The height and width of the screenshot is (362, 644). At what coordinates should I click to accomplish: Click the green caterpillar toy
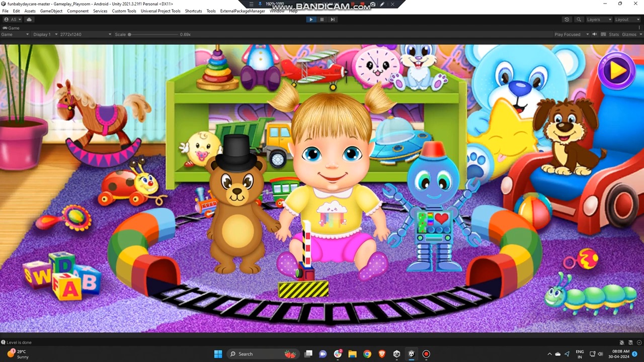591,296
